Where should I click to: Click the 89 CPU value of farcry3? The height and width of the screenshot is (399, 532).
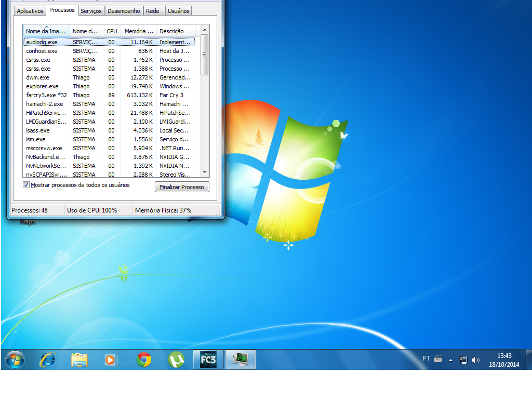(x=111, y=95)
